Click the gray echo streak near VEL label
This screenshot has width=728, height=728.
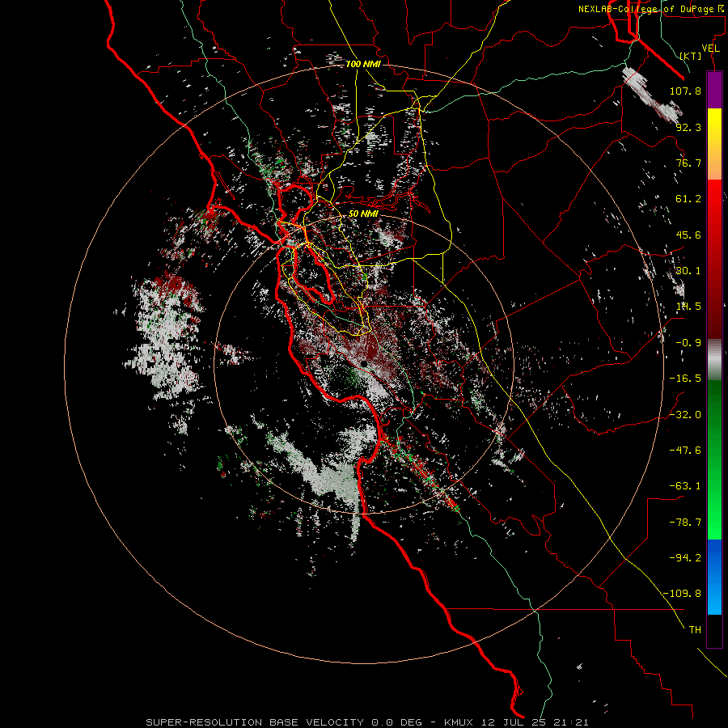pos(652,95)
